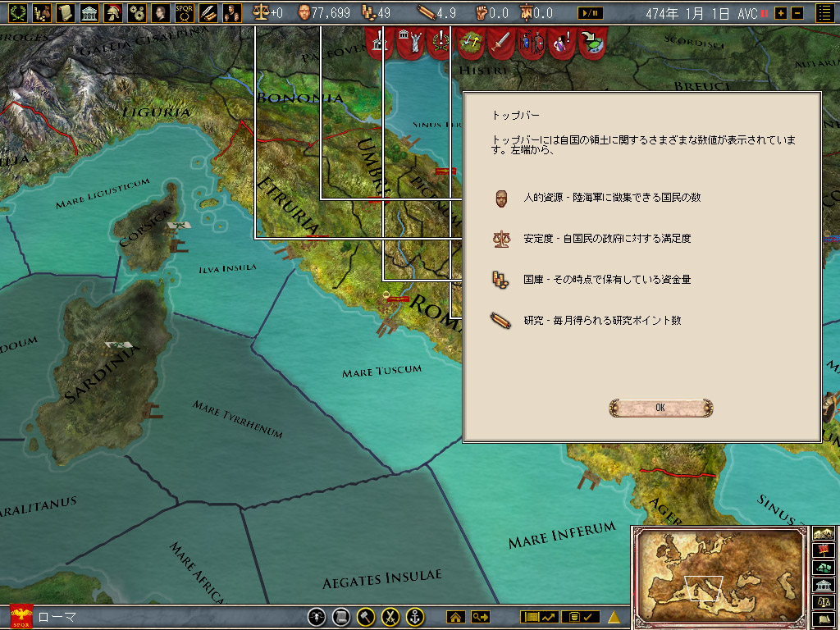Open the scroll icon in the top bar
The height and width of the screenshot is (630, 840).
point(66,13)
